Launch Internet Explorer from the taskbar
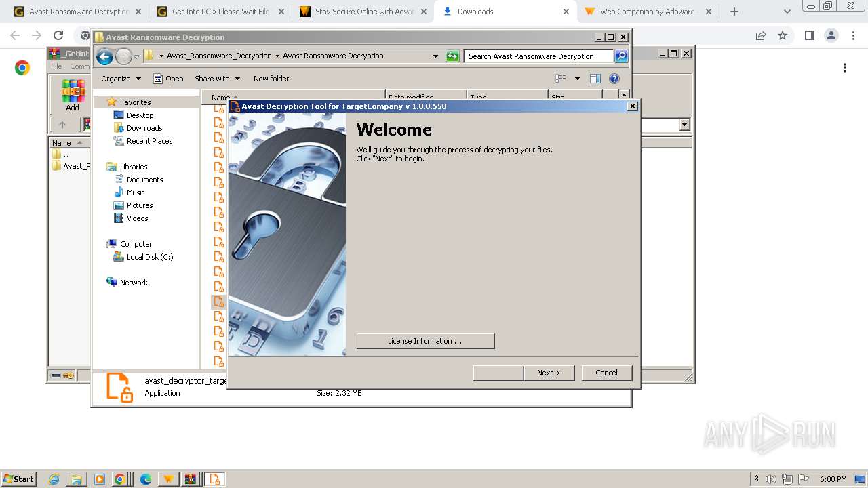868x488 pixels. pos(54,479)
